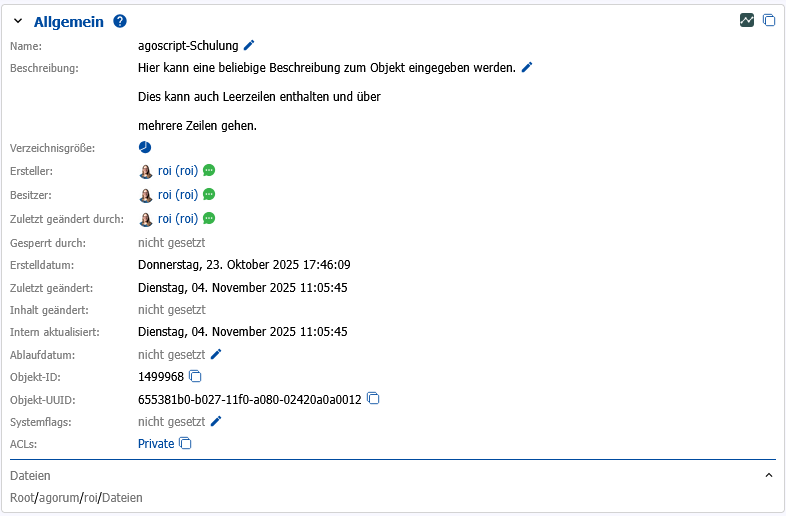The width and height of the screenshot is (786, 516).
Task: Click the copy icon in the panel header
Action: tap(769, 20)
